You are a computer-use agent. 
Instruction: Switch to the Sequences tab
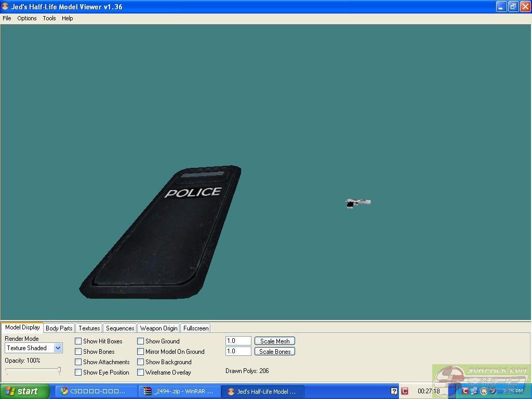tap(120, 328)
